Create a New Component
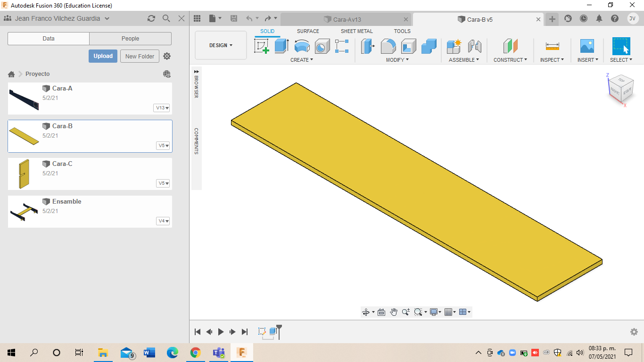The width and height of the screenshot is (644, 362). (454, 46)
